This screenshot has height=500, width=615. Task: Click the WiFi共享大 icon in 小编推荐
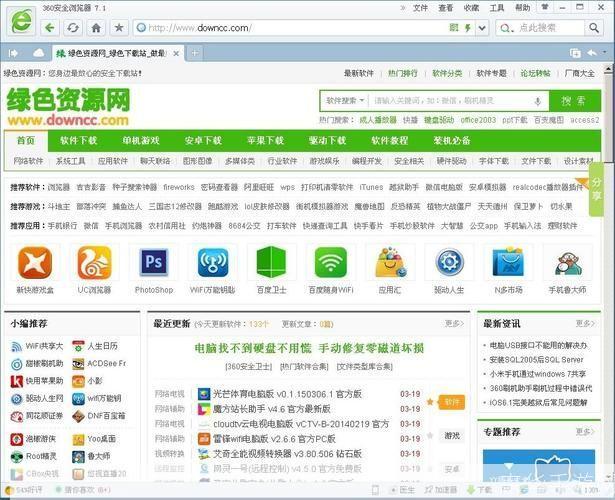click(16, 346)
